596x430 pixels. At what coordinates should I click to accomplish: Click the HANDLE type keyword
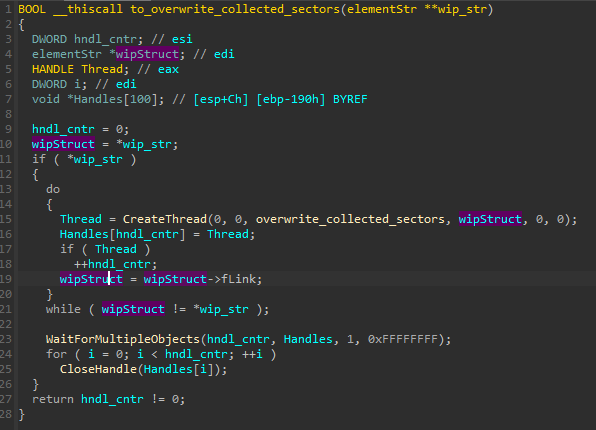click(53, 69)
